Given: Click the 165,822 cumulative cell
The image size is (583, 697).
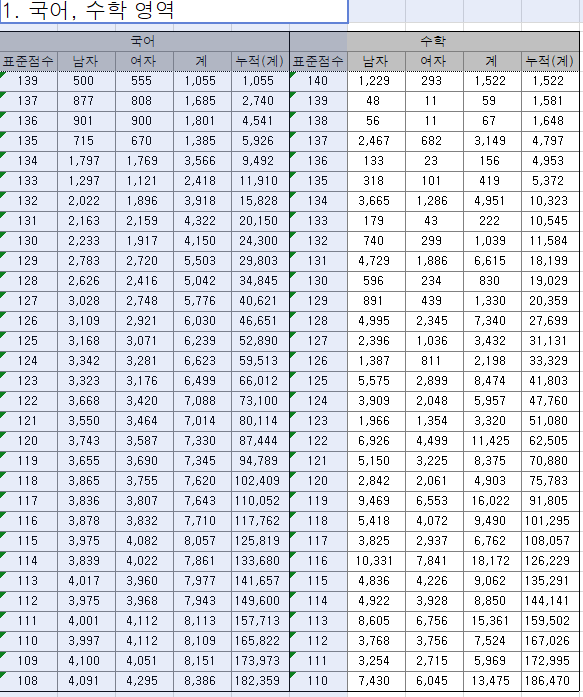Looking at the screenshot, I should 260,641.
